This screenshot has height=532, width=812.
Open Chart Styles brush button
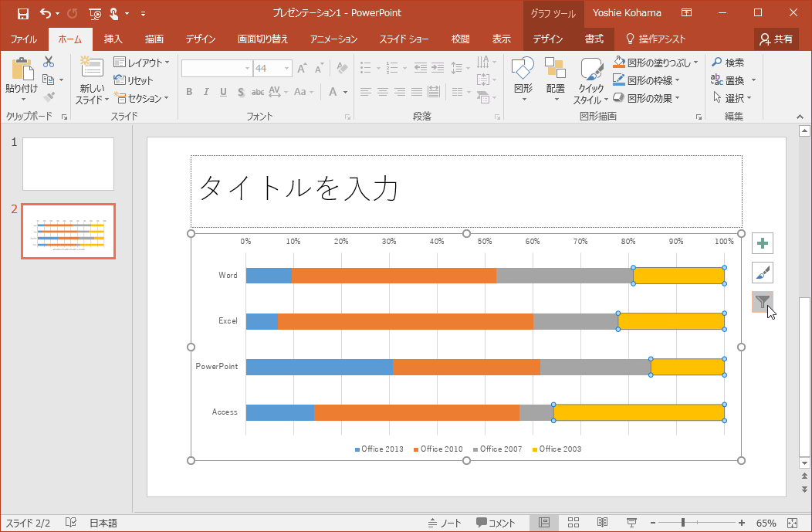pos(763,273)
